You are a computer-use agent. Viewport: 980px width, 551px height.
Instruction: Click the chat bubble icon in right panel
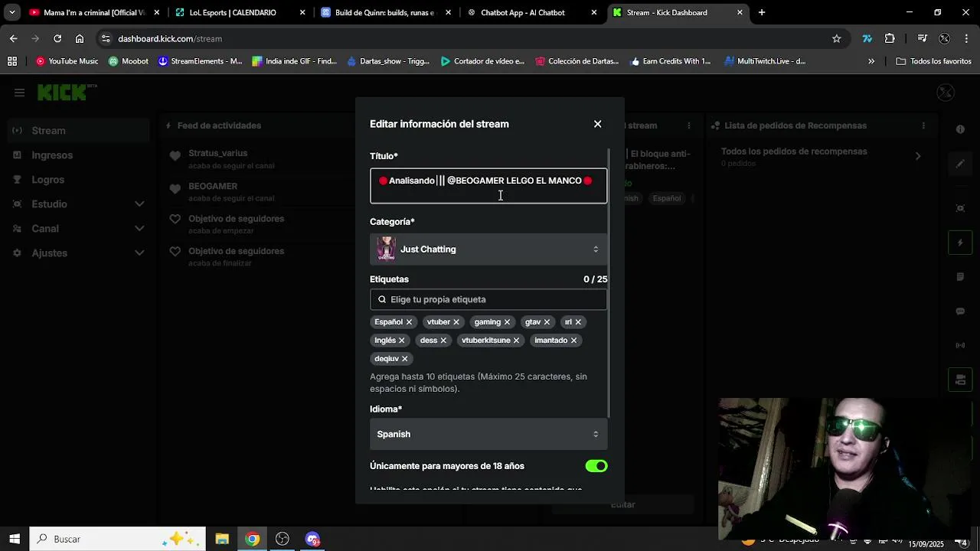click(960, 311)
